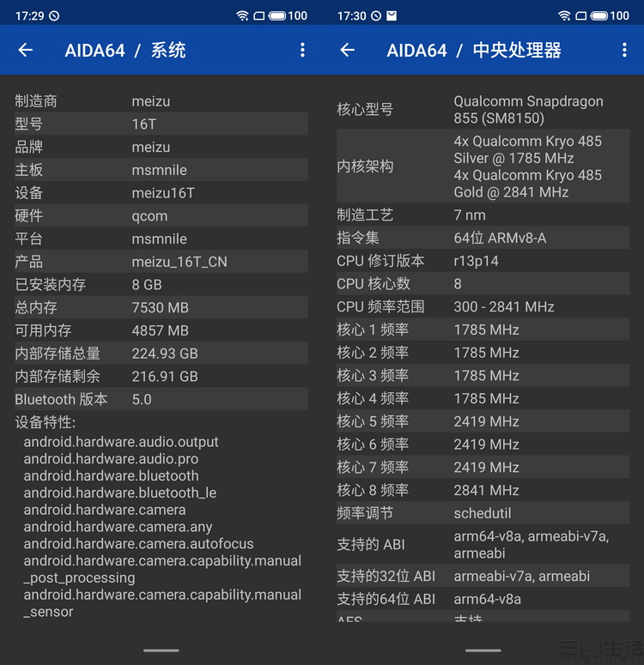Select the 指令集 ARMv8-A row

pos(483,238)
